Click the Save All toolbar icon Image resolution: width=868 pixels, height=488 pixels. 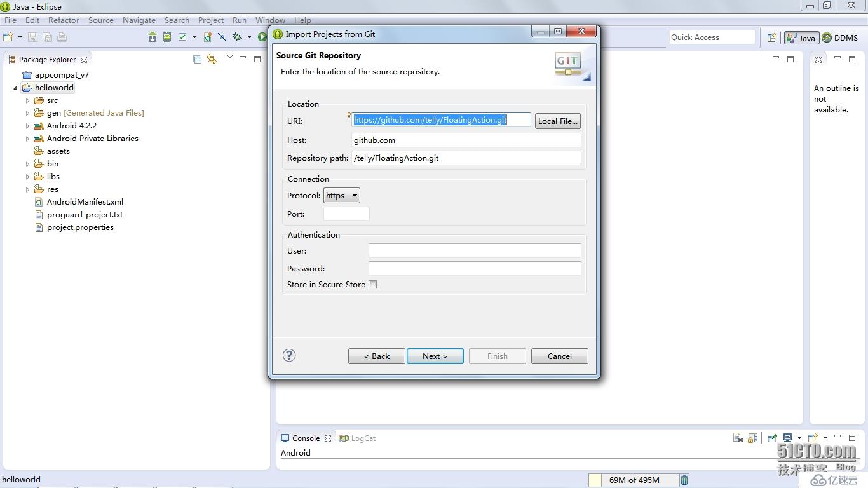[x=47, y=37]
